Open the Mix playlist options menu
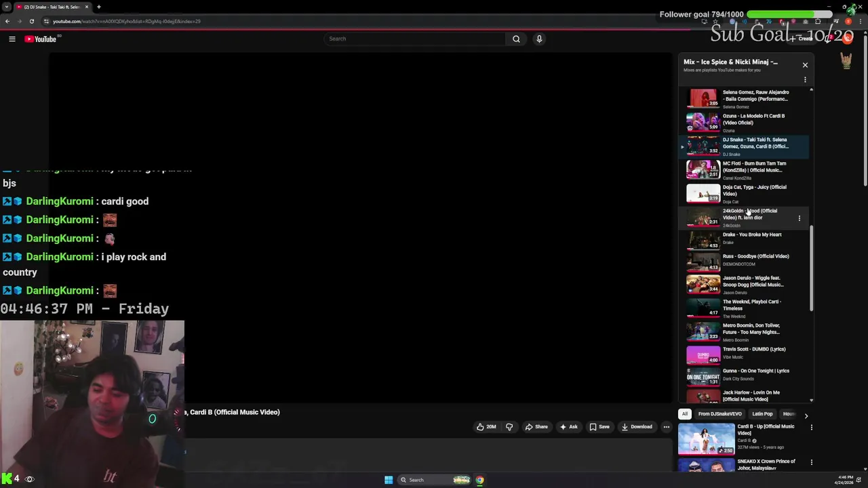Viewport: 868px width, 488px height. (x=805, y=80)
